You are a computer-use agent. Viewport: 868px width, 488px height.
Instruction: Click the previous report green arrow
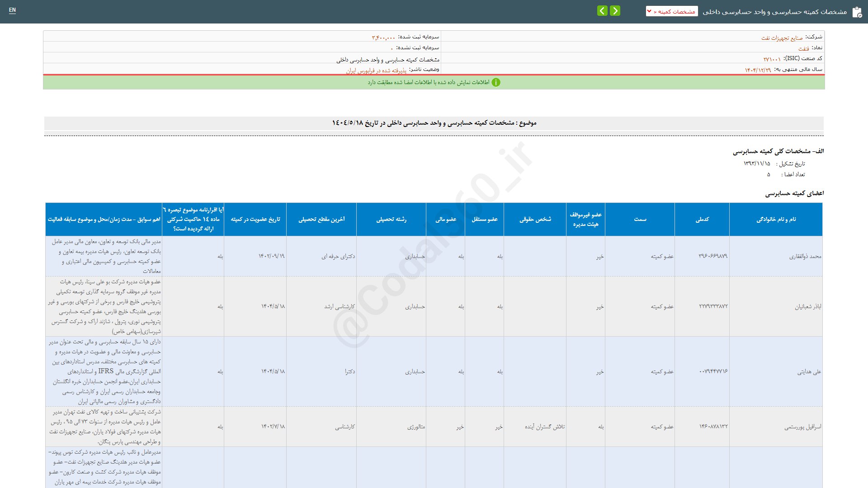pyautogui.click(x=615, y=11)
